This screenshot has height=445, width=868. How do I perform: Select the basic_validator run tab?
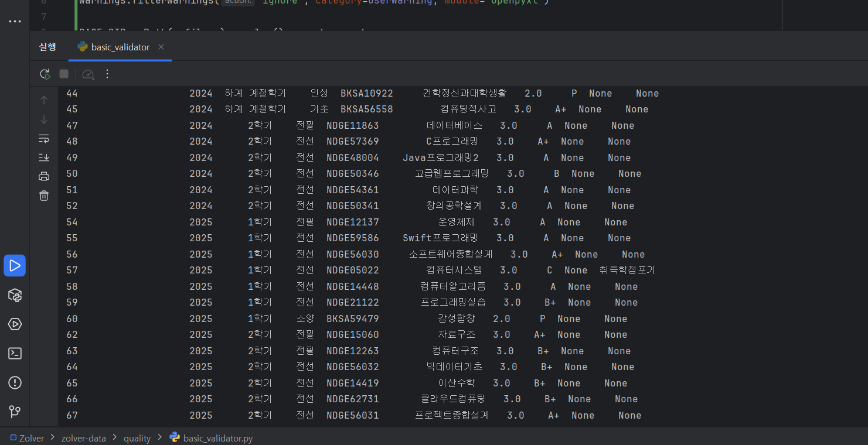120,47
